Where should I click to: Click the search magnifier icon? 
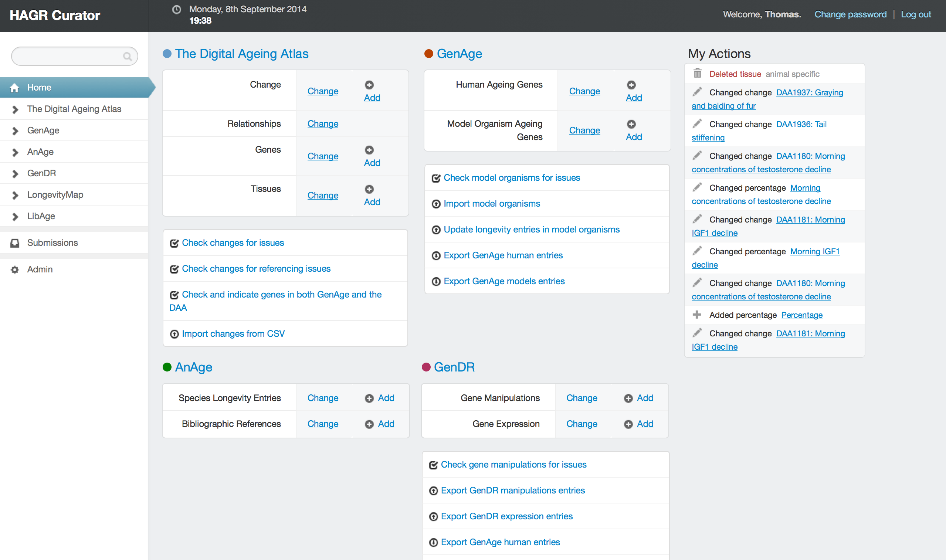click(x=127, y=57)
